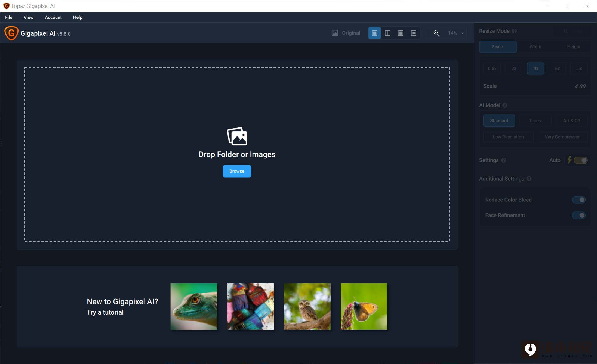Select the Scale resize tab
The image size is (597, 364).
point(498,47)
